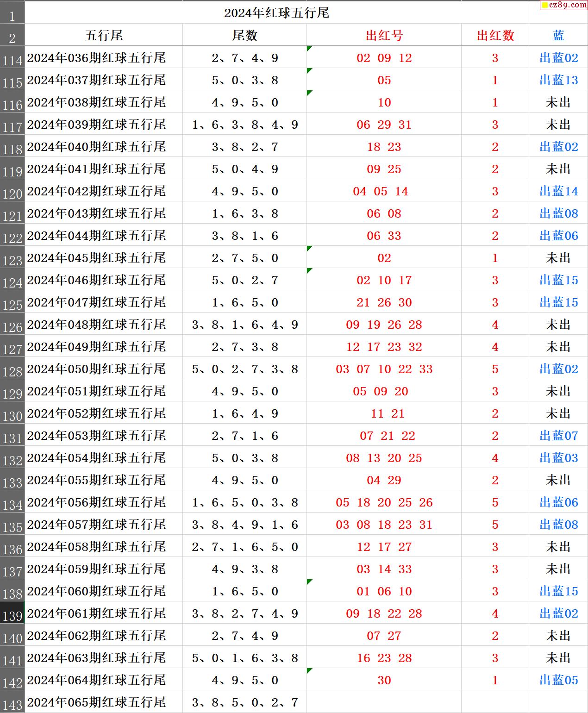Viewport: 588px width, 713px height.
Task: Select red numbers 03 08 18 23 31
Action: (x=384, y=524)
